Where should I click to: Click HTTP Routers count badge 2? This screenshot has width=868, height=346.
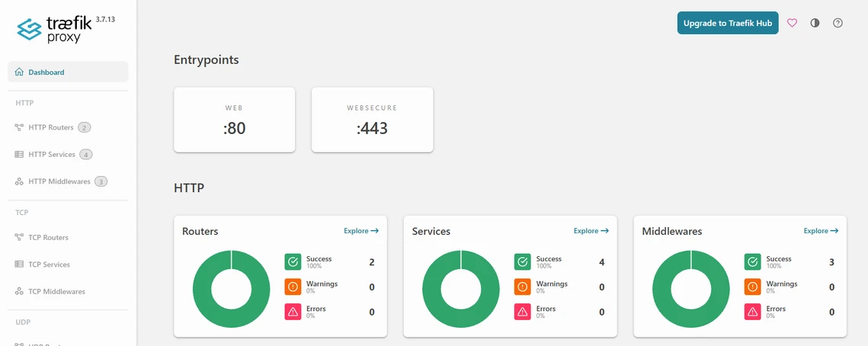tap(84, 128)
